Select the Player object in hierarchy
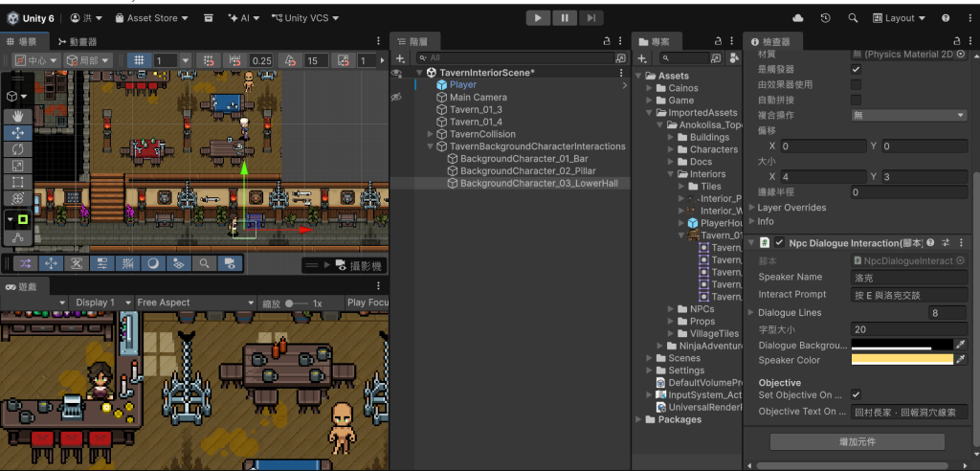 coord(462,85)
